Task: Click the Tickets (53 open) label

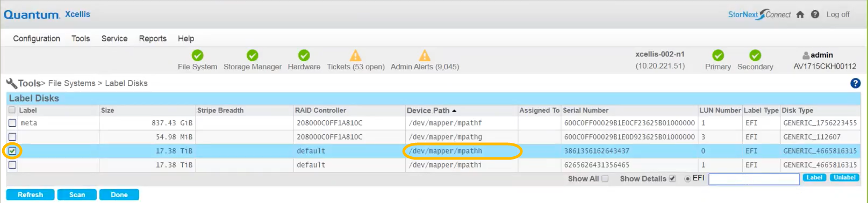Action: (x=356, y=67)
